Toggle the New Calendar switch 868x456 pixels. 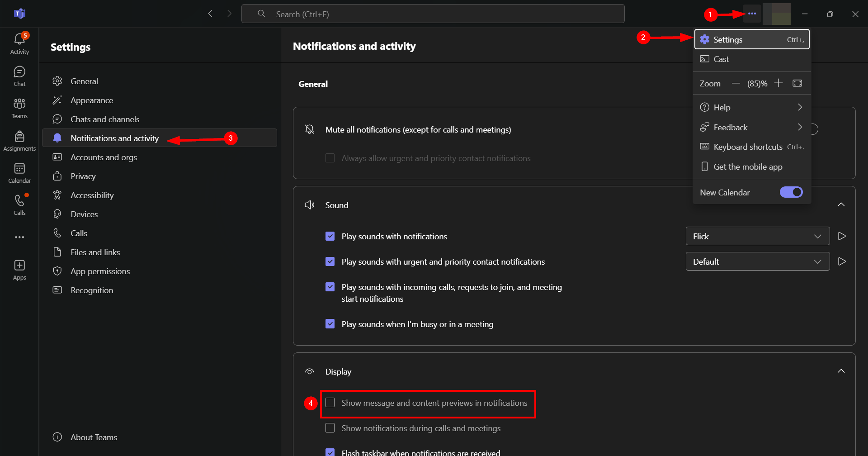click(791, 192)
